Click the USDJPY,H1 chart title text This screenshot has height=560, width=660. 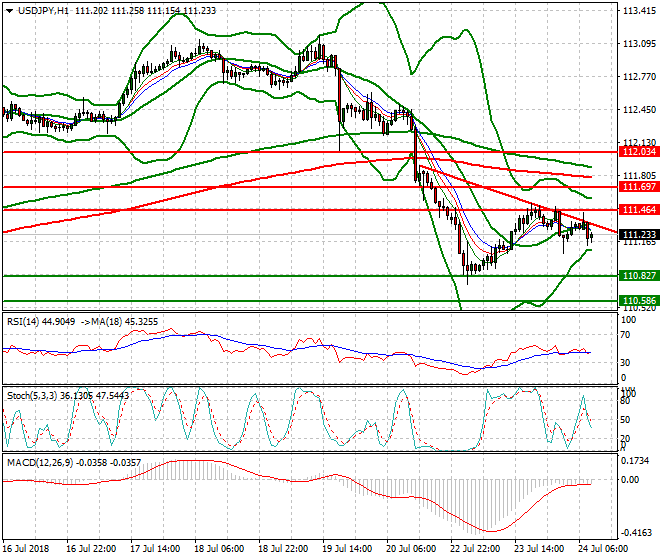(43, 11)
